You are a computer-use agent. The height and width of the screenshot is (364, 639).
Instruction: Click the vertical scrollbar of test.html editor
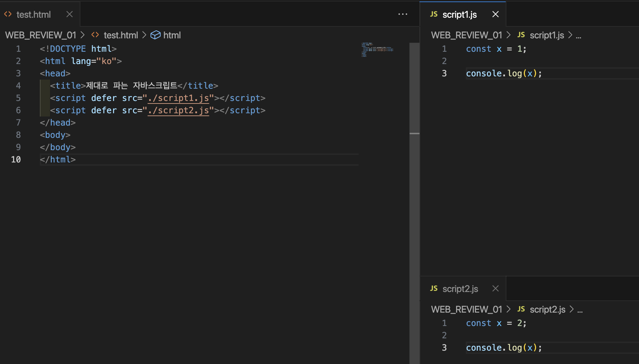pyautogui.click(x=414, y=217)
